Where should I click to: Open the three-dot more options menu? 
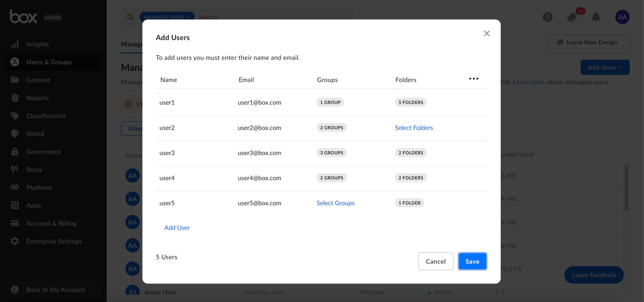tap(474, 79)
